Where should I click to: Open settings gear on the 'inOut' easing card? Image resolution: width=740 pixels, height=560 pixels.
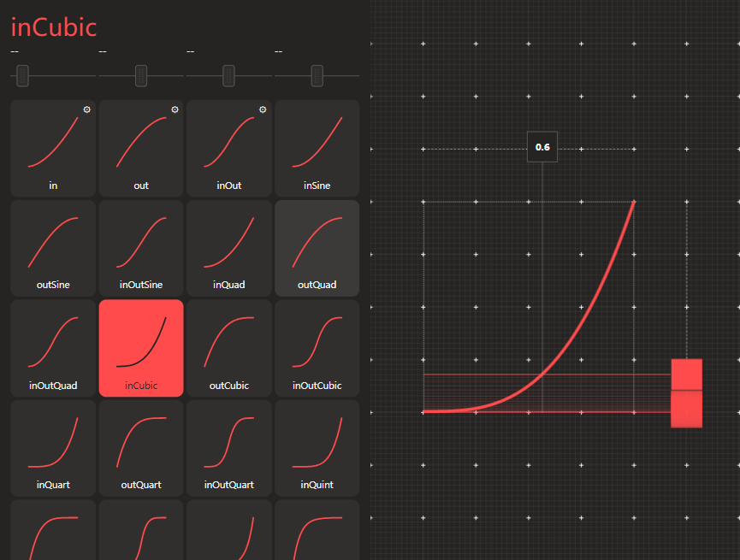click(x=263, y=109)
